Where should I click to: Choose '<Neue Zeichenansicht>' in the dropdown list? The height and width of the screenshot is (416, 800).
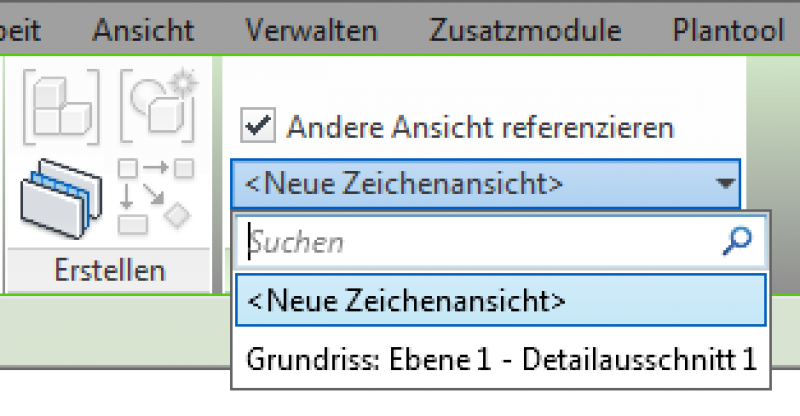tap(500, 300)
